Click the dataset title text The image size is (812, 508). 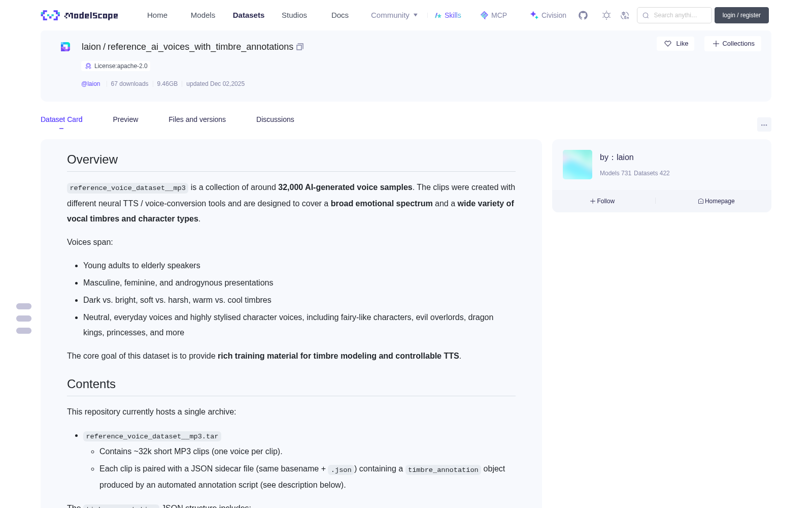click(187, 47)
